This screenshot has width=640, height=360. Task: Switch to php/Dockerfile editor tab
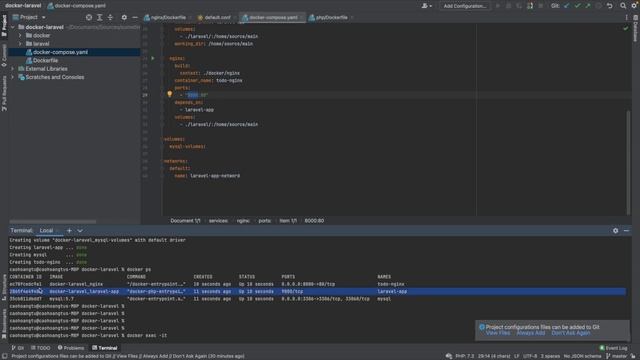point(331,18)
